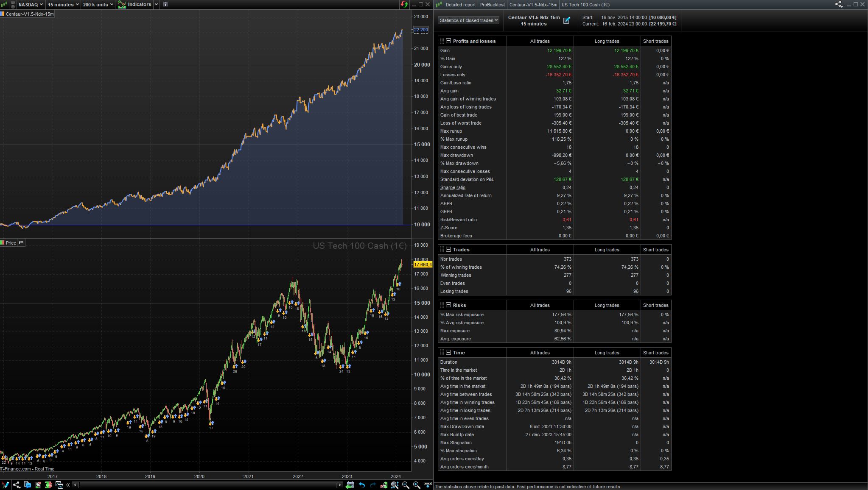
Task: Open the 200 k units dropdown
Action: [98, 5]
